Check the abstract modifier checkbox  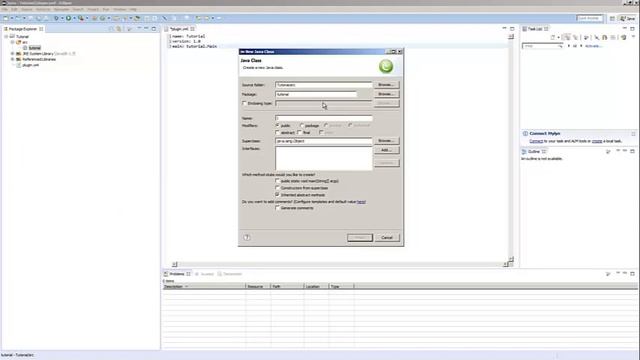pyautogui.click(x=278, y=132)
